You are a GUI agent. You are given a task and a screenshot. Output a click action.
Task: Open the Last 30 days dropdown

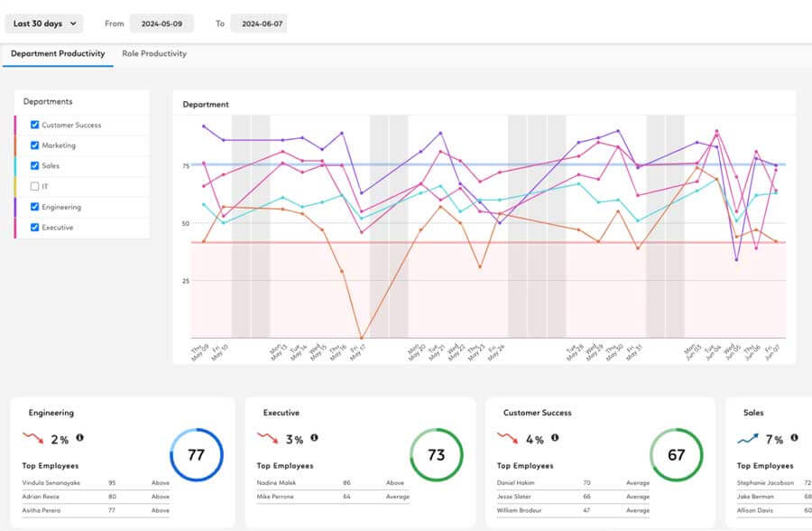tap(43, 23)
